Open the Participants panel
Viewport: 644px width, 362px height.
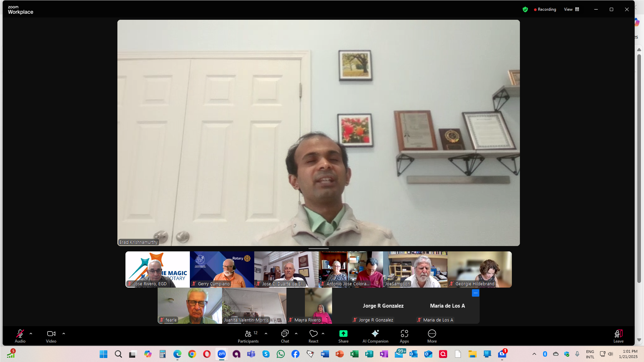click(x=248, y=336)
